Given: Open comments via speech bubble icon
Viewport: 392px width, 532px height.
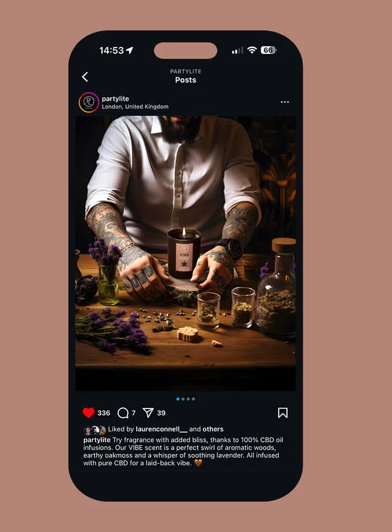Looking at the screenshot, I should (123, 413).
